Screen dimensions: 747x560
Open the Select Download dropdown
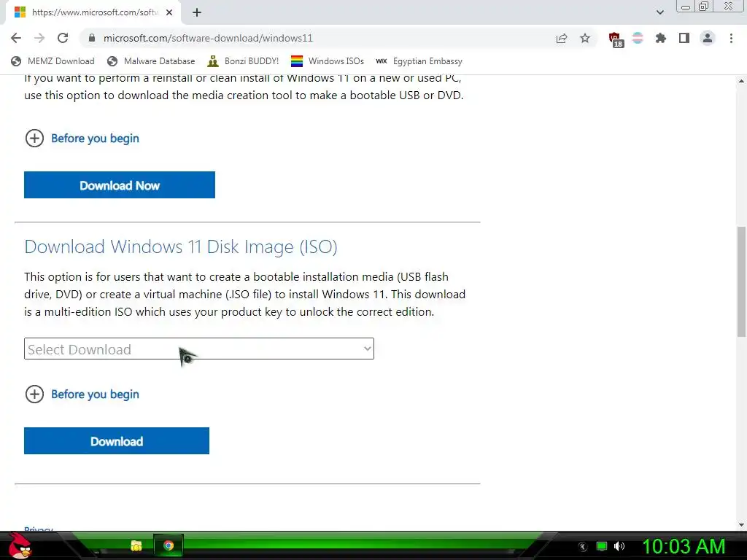[199, 349]
